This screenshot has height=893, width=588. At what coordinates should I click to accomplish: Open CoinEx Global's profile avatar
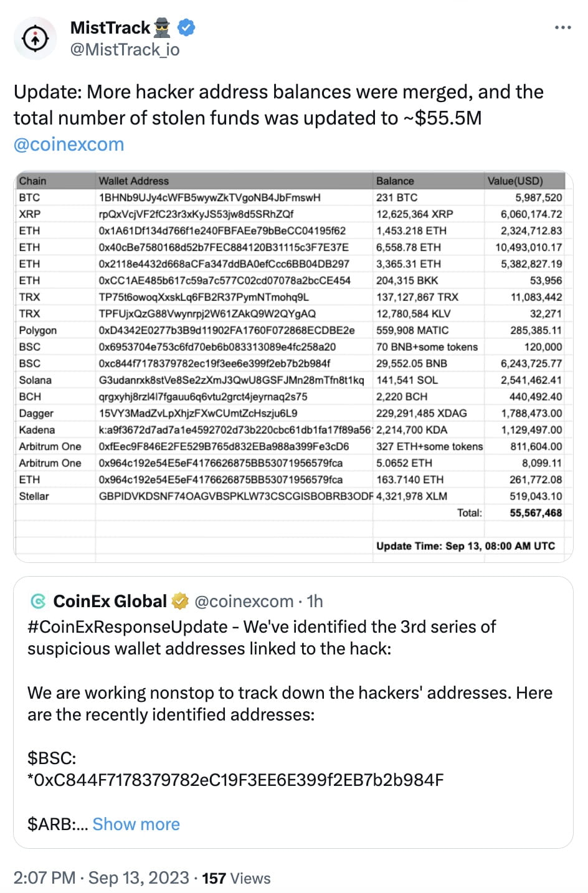pos(39,601)
